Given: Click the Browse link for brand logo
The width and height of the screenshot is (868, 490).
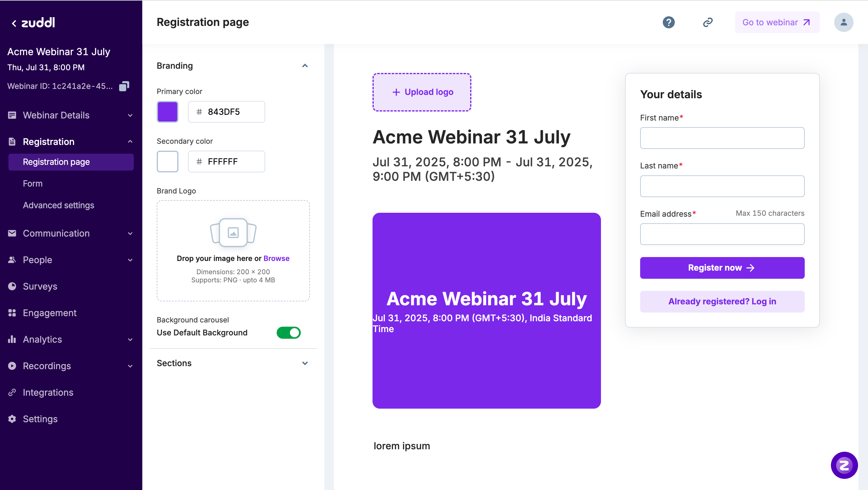Looking at the screenshot, I should (276, 259).
